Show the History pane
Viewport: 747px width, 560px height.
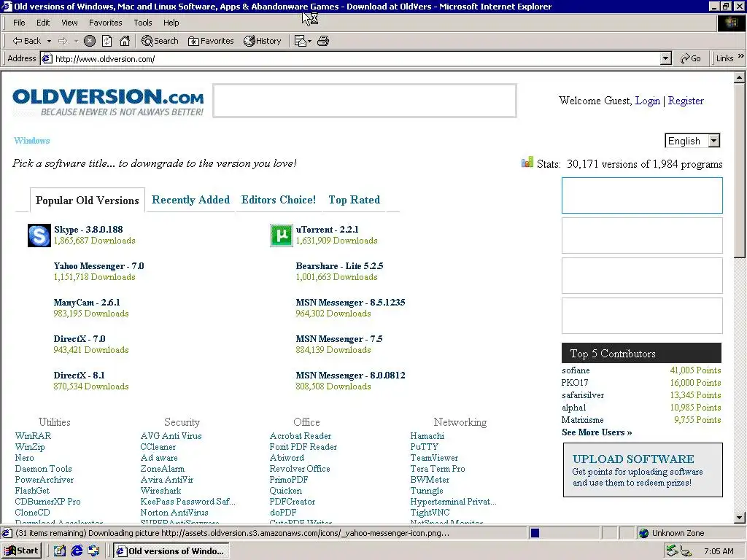tap(263, 41)
